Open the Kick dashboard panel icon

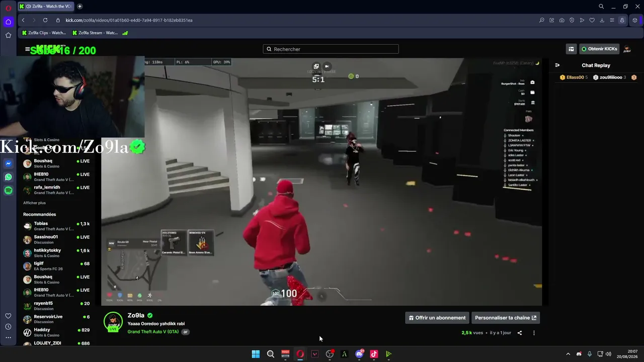coord(571,49)
